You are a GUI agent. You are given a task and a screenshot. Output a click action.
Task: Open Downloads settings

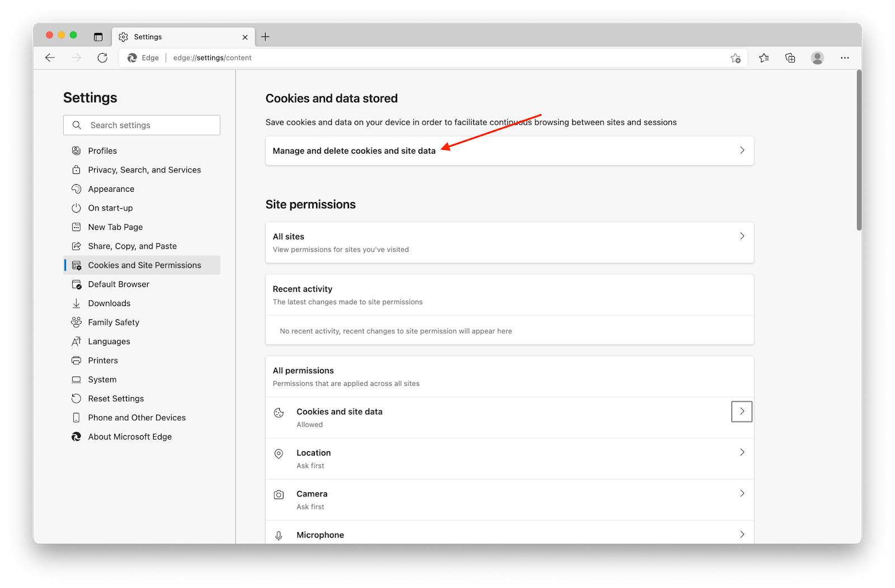pos(142,303)
